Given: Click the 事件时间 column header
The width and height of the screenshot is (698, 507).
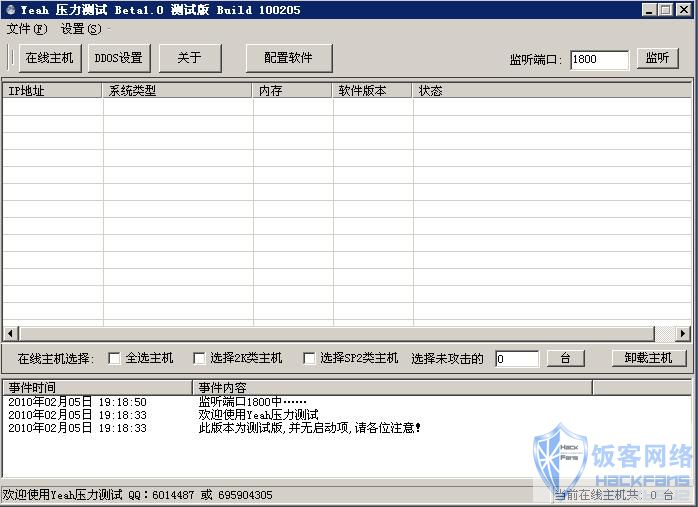Looking at the screenshot, I should [97, 387].
